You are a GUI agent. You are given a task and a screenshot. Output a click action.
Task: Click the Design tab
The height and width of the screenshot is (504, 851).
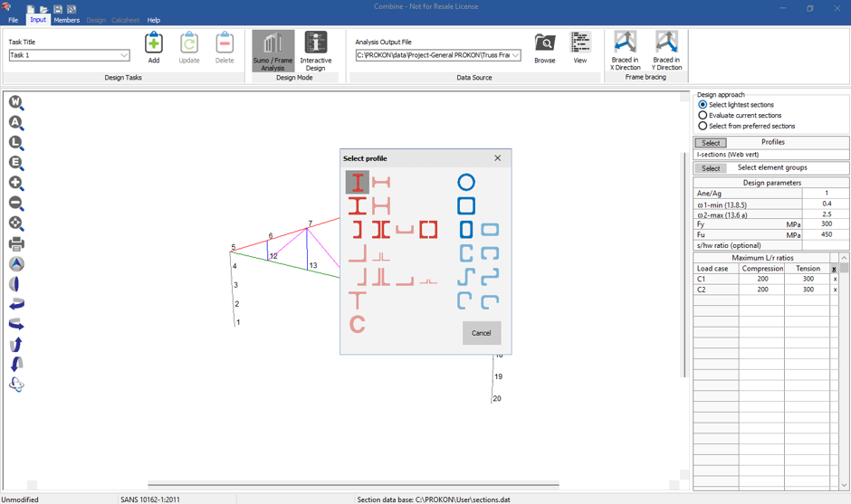click(x=96, y=20)
